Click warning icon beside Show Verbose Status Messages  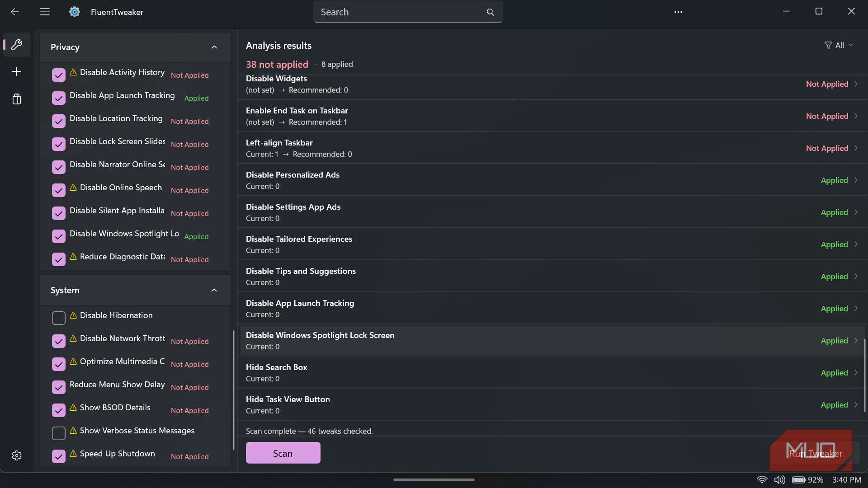73,431
